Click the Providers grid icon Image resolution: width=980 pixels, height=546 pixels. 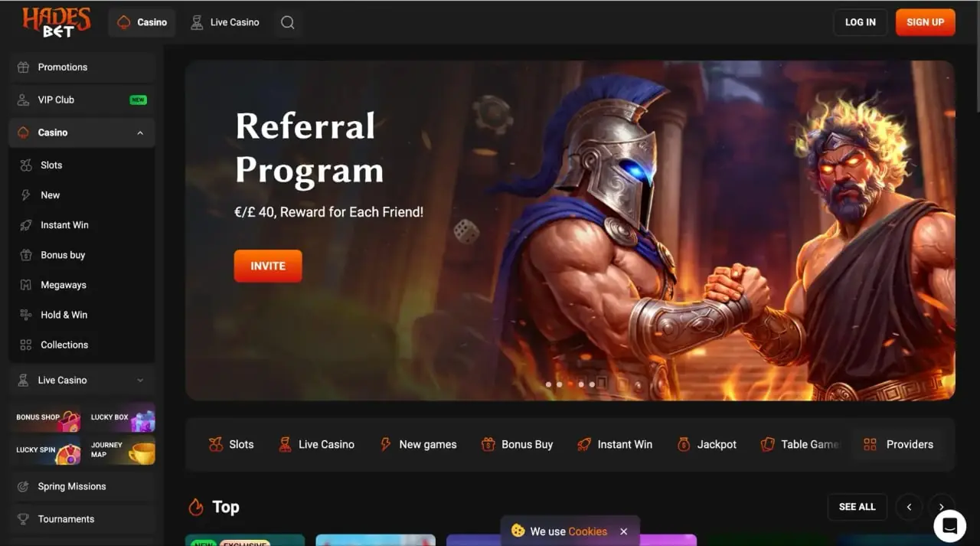(870, 444)
